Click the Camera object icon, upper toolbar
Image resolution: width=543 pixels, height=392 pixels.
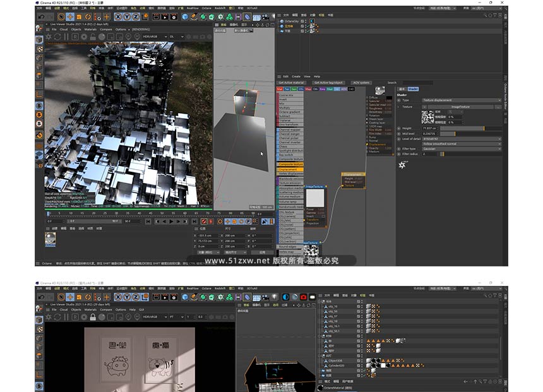265,16
